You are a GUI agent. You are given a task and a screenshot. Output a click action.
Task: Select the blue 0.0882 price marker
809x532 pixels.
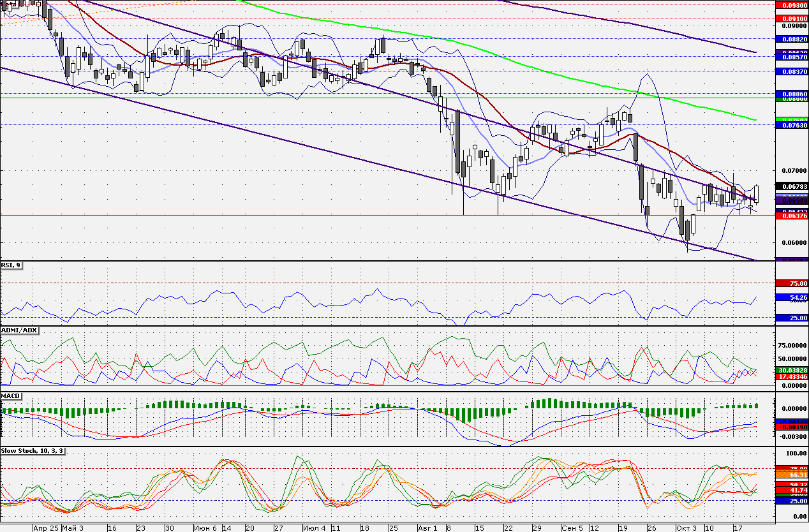792,39
